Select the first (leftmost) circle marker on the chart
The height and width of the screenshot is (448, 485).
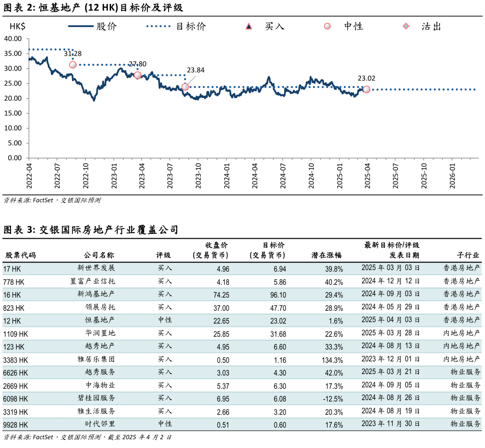coord(72,65)
